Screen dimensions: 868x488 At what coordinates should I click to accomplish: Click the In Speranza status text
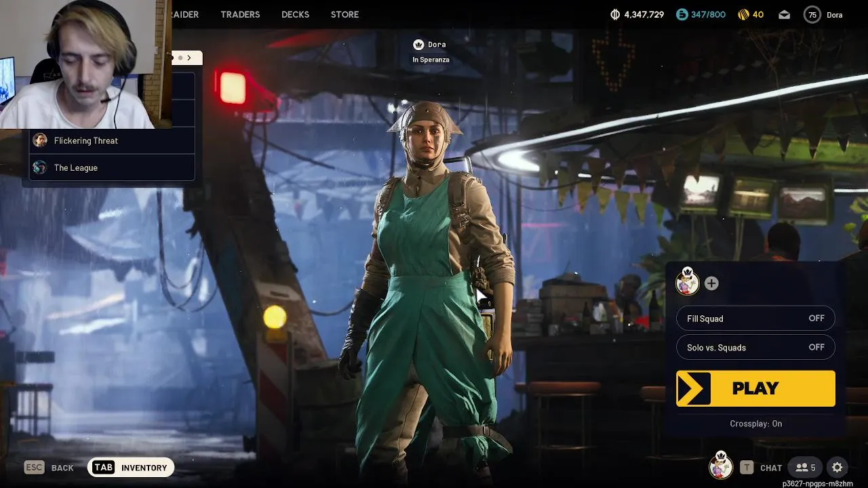(x=431, y=60)
